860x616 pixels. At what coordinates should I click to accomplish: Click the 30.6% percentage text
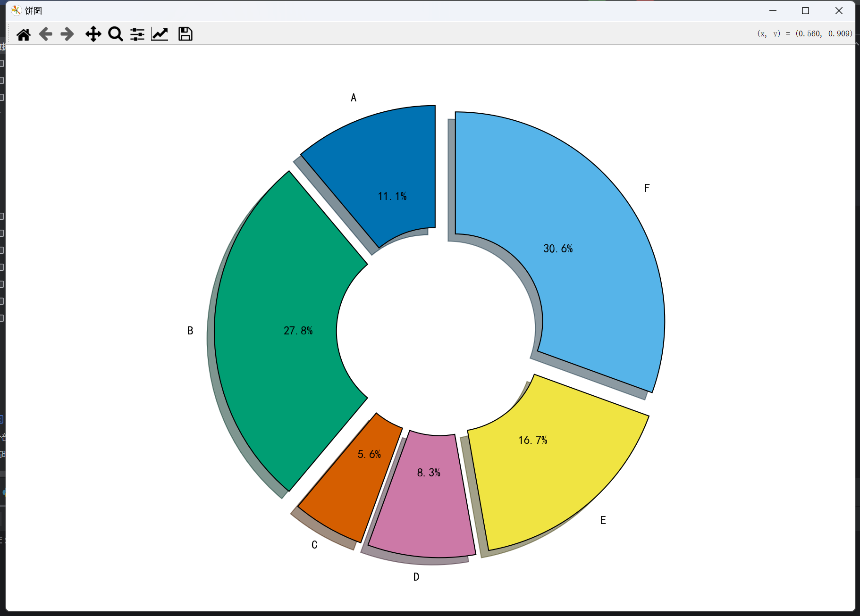558,249
